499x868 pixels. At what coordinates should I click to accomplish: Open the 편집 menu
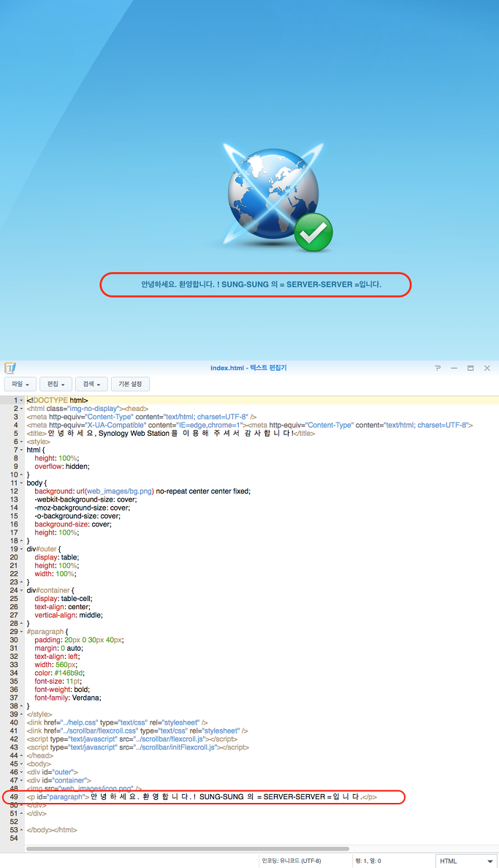(x=56, y=384)
